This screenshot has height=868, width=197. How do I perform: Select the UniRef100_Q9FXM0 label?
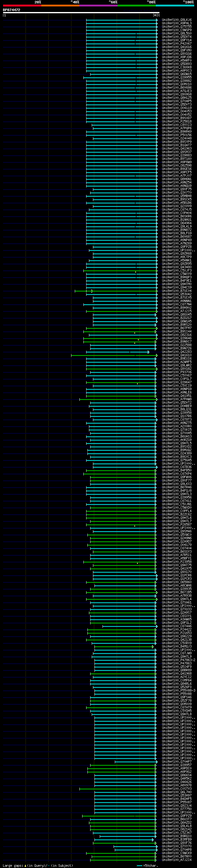coord(177,50)
